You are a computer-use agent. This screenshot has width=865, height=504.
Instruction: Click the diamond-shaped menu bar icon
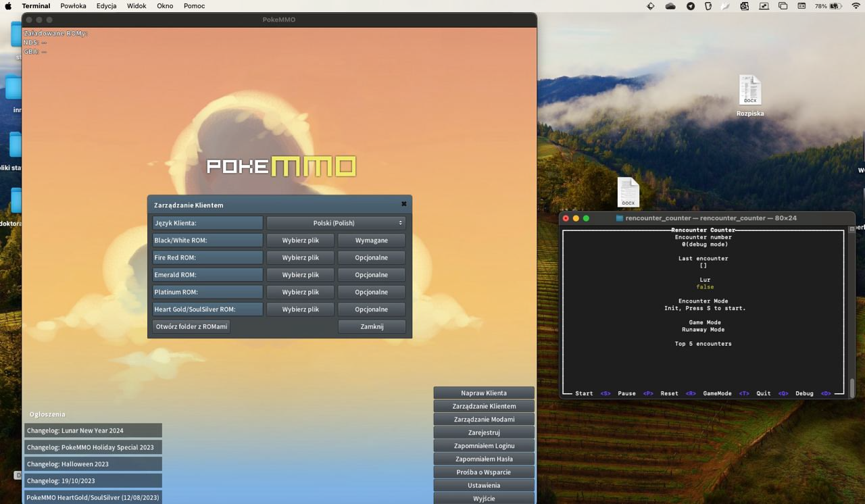click(651, 6)
